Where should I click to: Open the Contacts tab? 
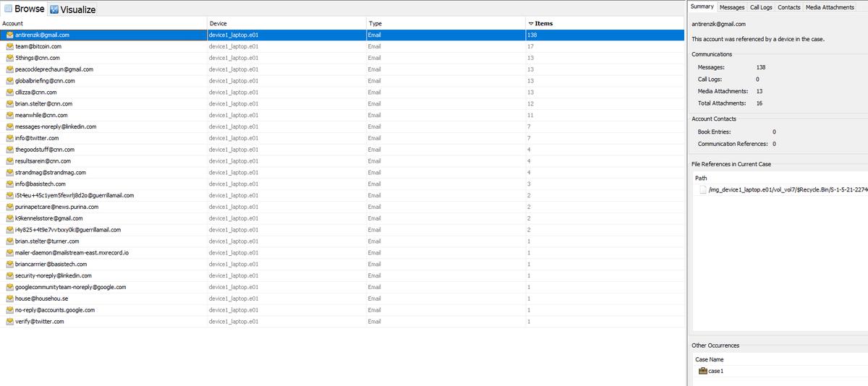[x=788, y=7]
